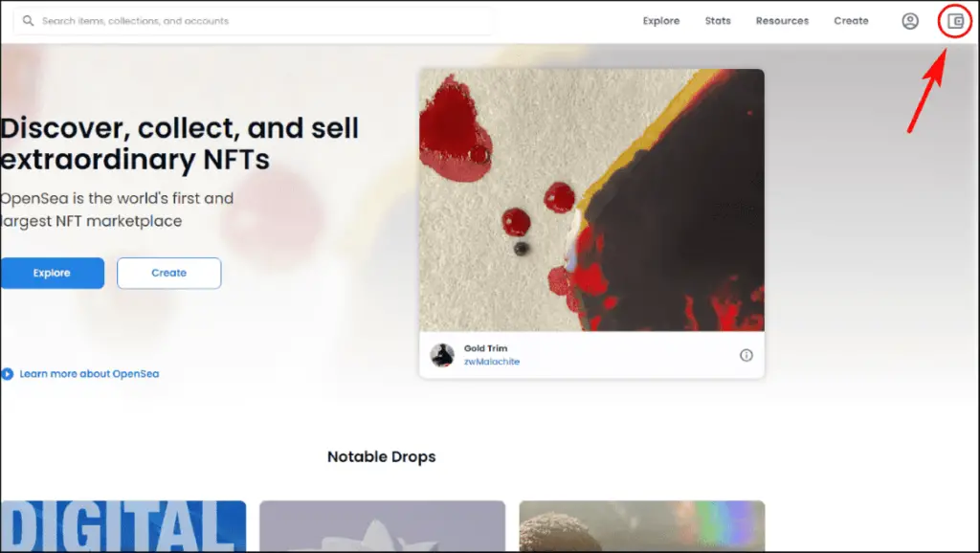The width and height of the screenshot is (980, 553).
Task: Click the play icon beside Learn more
Action: click(7, 374)
